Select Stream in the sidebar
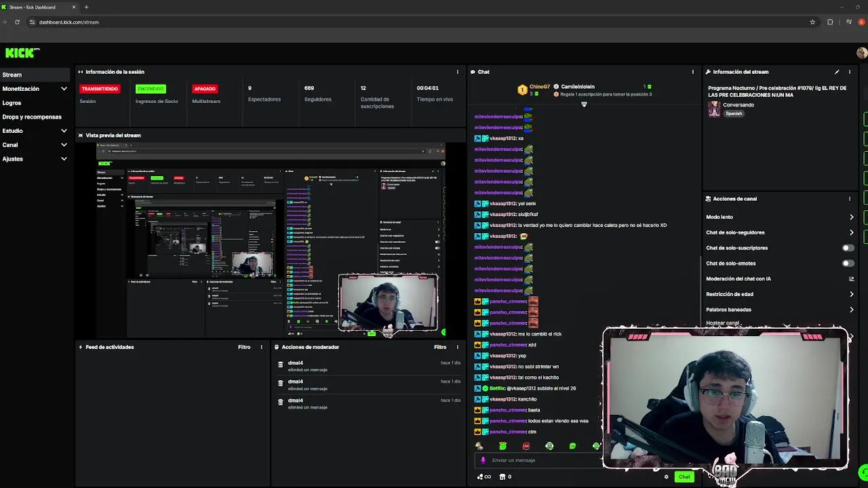Image resolution: width=868 pixels, height=488 pixels. click(35, 75)
